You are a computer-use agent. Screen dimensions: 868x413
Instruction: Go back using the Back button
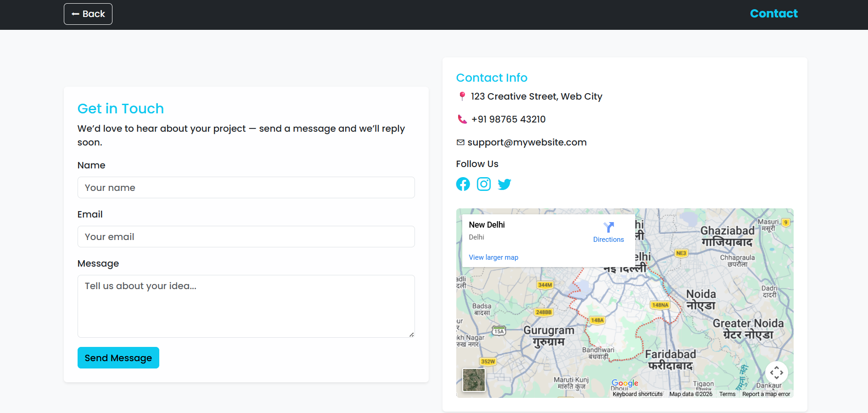[x=88, y=14]
